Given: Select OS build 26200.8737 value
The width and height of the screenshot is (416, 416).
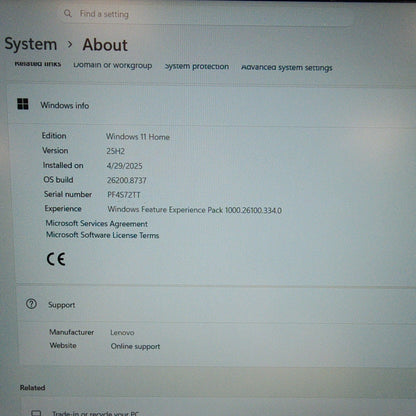Looking at the screenshot, I should 127,180.
